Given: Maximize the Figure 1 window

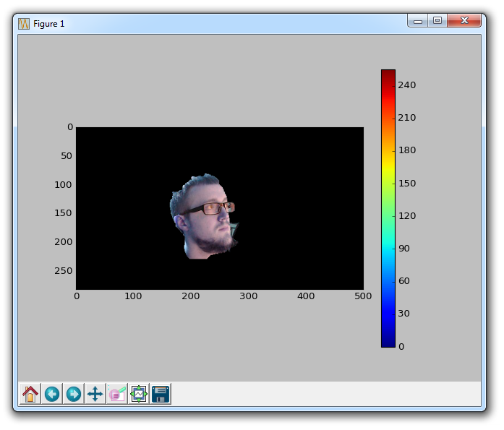Looking at the screenshot, I should tap(437, 22).
